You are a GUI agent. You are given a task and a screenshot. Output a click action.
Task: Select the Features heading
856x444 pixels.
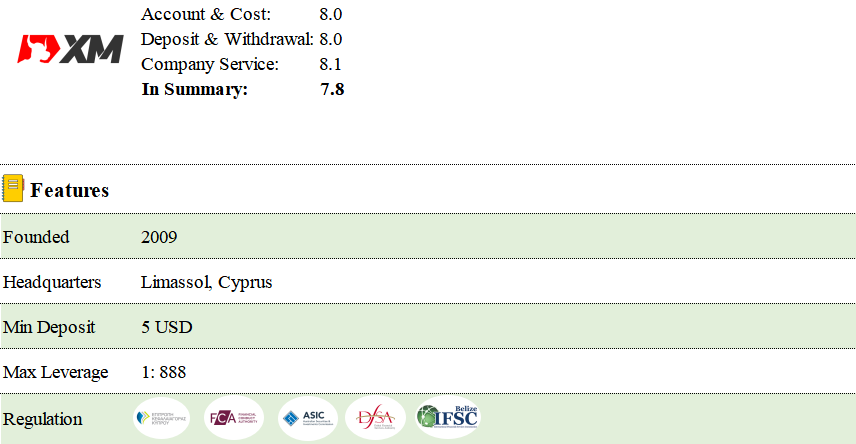point(70,190)
